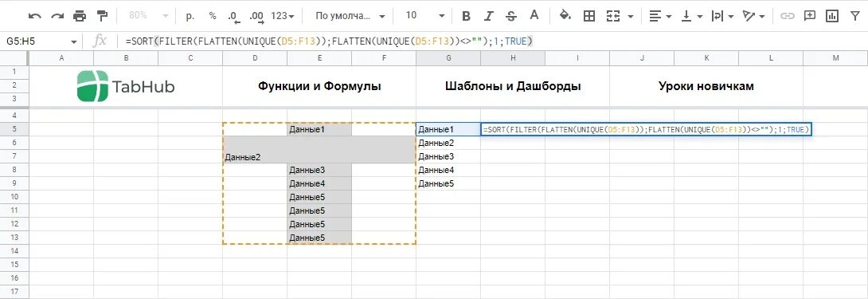The image size is (868, 299).
Task: Open the horizontal align menu
Action: coord(660,15)
